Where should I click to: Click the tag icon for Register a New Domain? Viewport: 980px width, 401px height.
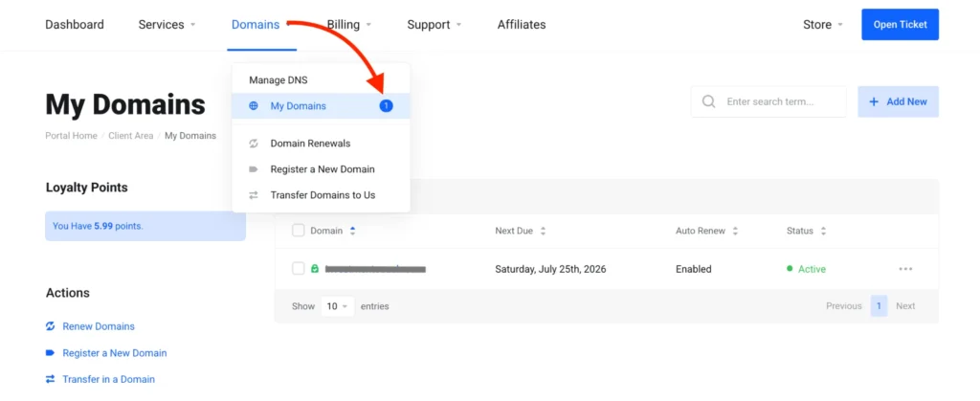(x=253, y=169)
